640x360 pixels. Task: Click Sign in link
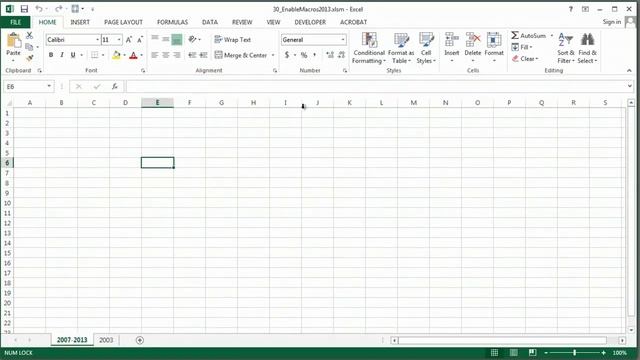pyautogui.click(x=612, y=22)
